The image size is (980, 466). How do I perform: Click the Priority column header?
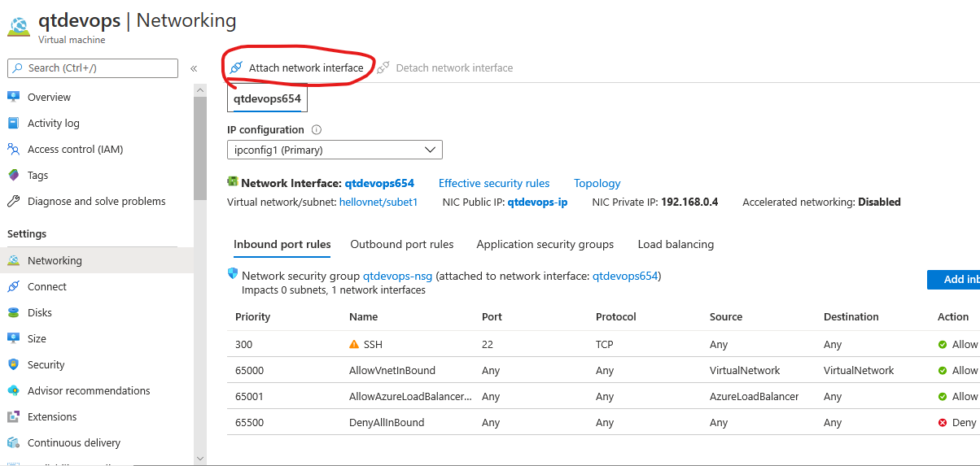click(x=252, y=316)
